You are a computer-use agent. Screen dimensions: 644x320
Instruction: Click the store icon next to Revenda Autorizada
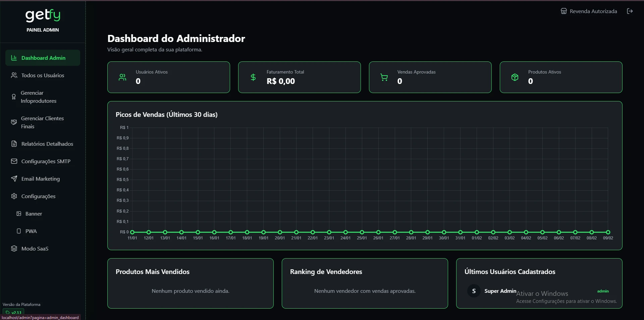click(x=564, y=11)
